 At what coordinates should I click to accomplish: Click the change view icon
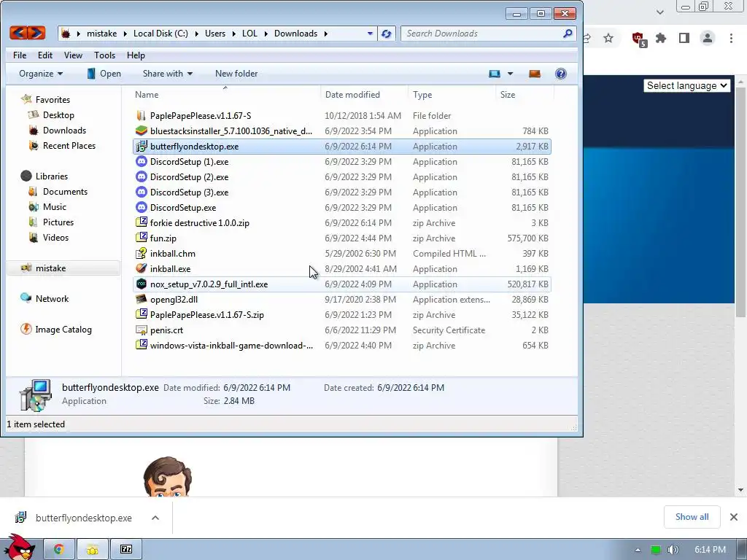(495, 74)
